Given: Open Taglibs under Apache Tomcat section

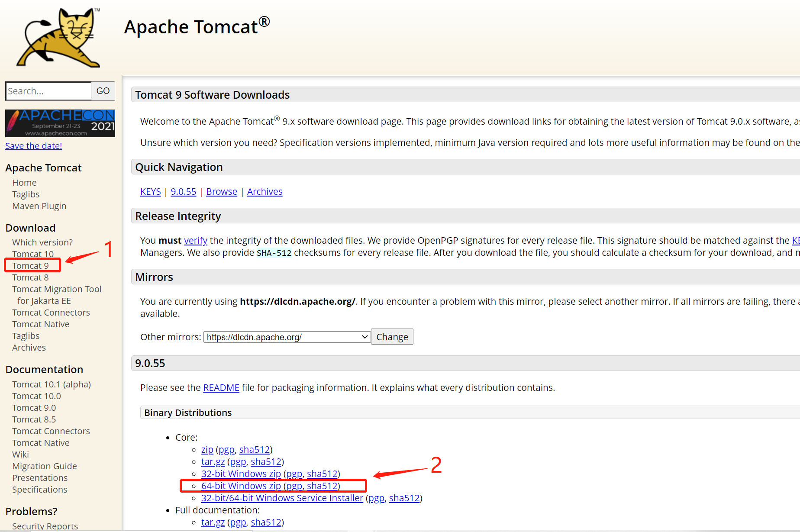Looking at the screenshot, I should [x=26, y=194].
